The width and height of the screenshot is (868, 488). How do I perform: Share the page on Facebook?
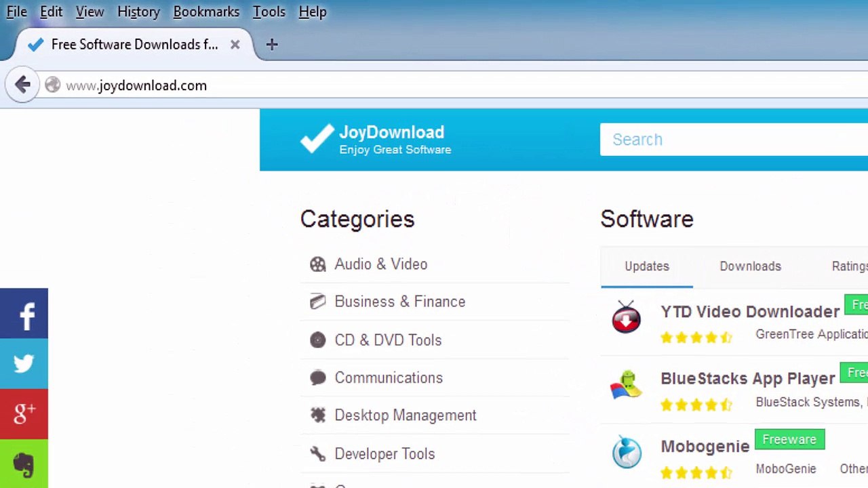point(24,313)
